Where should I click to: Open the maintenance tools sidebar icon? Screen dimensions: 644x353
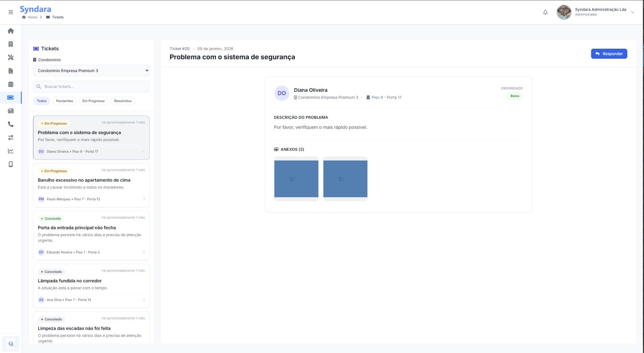[11, 57]
